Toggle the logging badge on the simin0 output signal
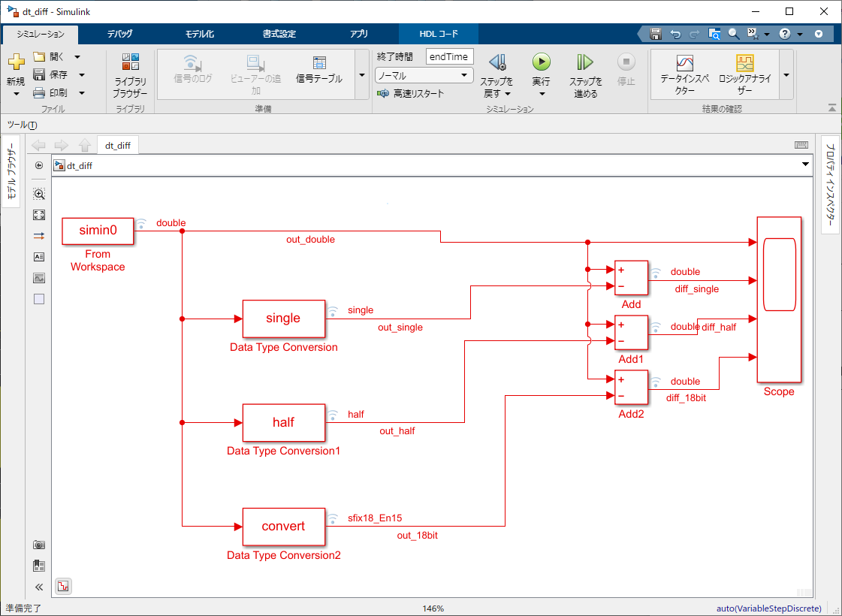This screenshot has width=842, height=616. pos(140,223)
